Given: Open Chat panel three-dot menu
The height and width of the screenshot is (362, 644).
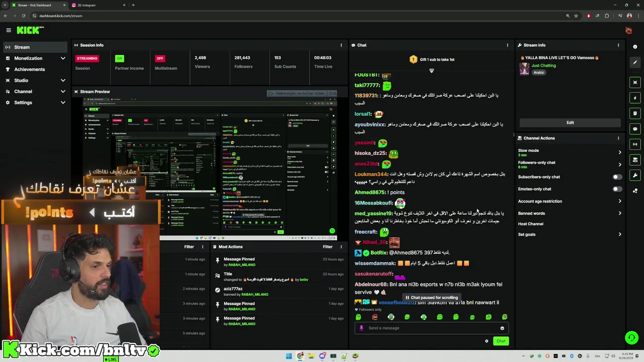Looking at the screenshot, I should coord(507,45).
